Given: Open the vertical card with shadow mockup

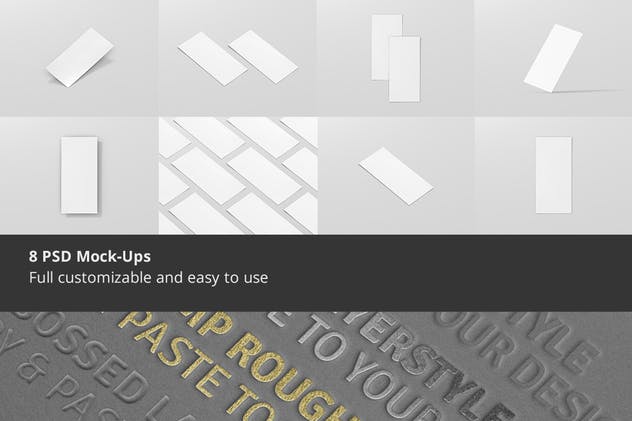Looking at the screenshot, I should point(79,175).
